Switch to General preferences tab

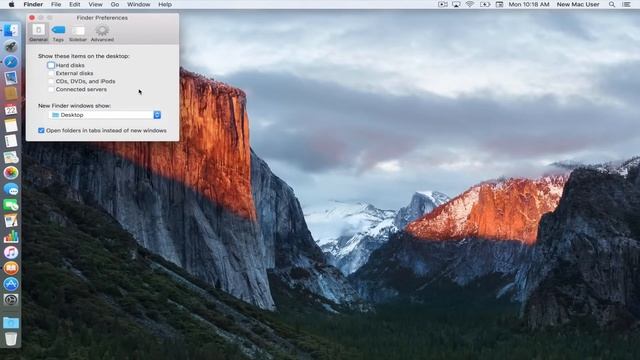pos(38,33)
